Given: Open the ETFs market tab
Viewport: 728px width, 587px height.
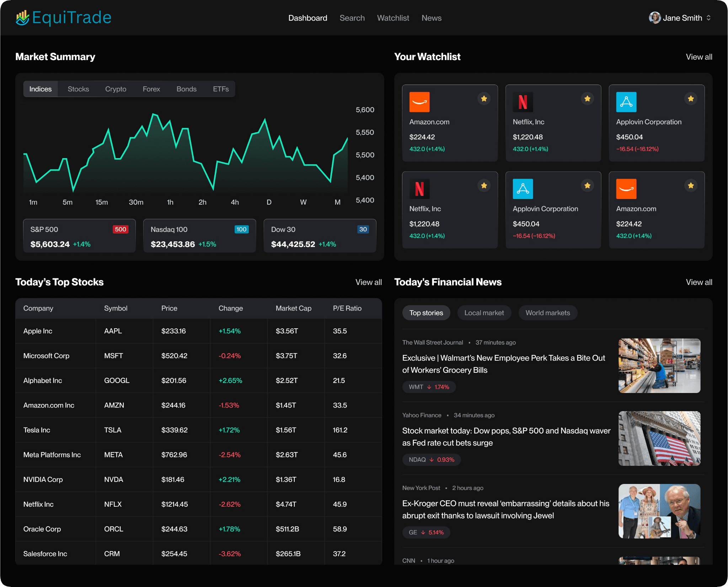Looking at the screenshot, I should point(221,89).
